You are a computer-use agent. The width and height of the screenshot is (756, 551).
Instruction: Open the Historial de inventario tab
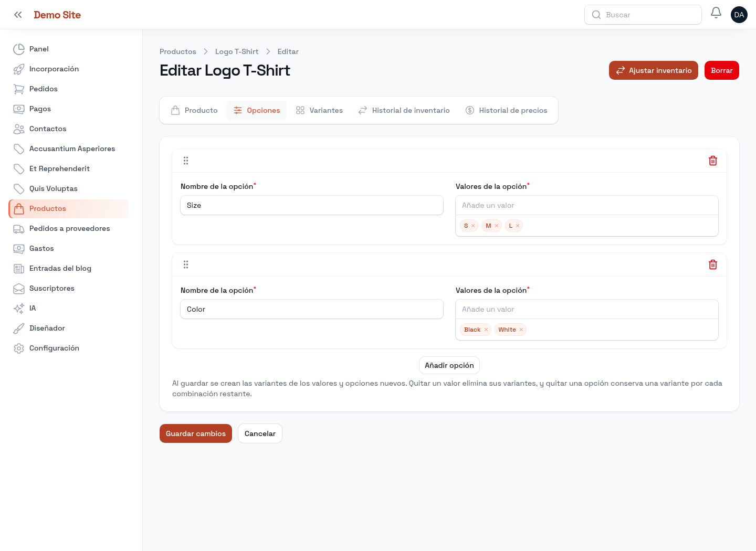pyautogui.click(x=404, y=110)
